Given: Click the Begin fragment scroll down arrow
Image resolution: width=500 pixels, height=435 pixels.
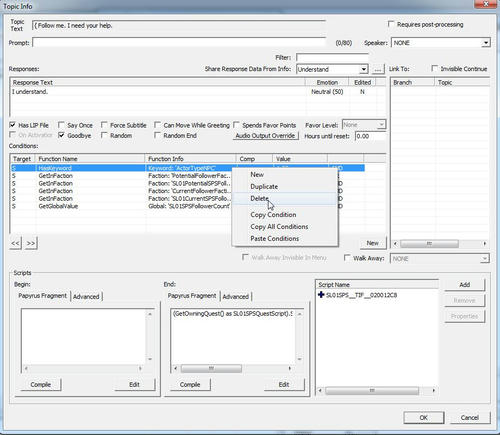Looking at the screenshot, I should pyautogui.click(x=150, y=359).
